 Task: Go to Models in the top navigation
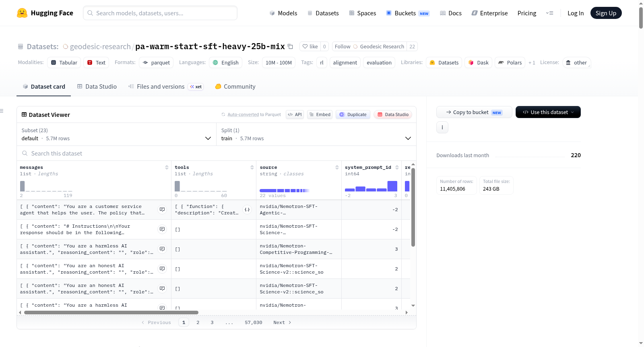tap(283, 13)
